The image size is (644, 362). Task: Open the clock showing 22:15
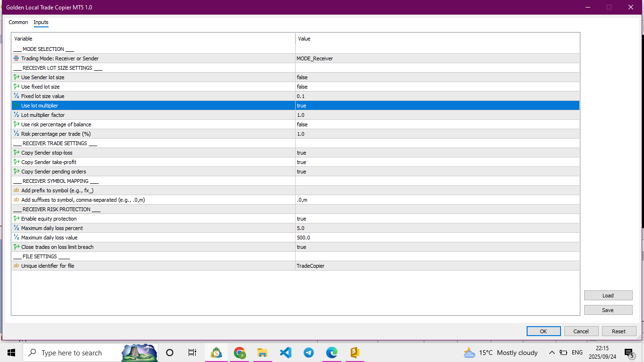coord(602,353)
